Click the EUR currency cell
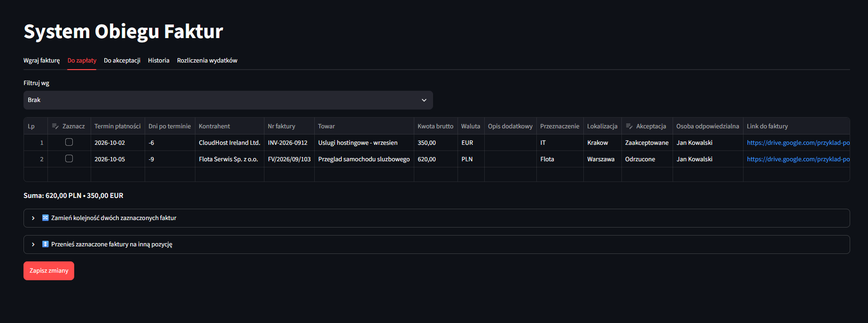Image resolution: width=868 pixels, height=323 pixels. click(471, 142)
